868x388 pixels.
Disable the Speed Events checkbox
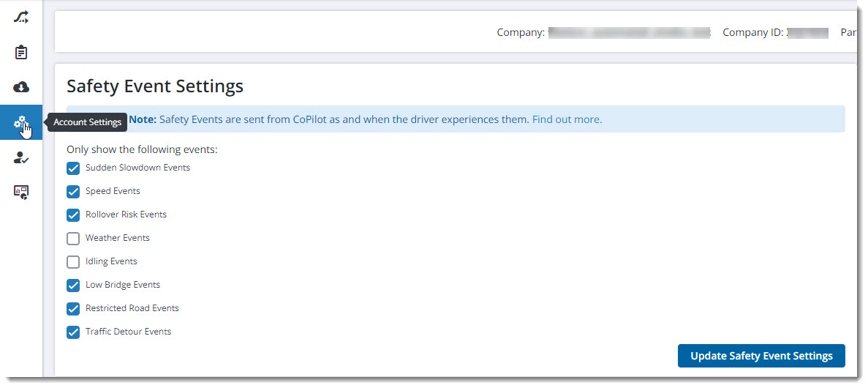click(x=73, y=192)
